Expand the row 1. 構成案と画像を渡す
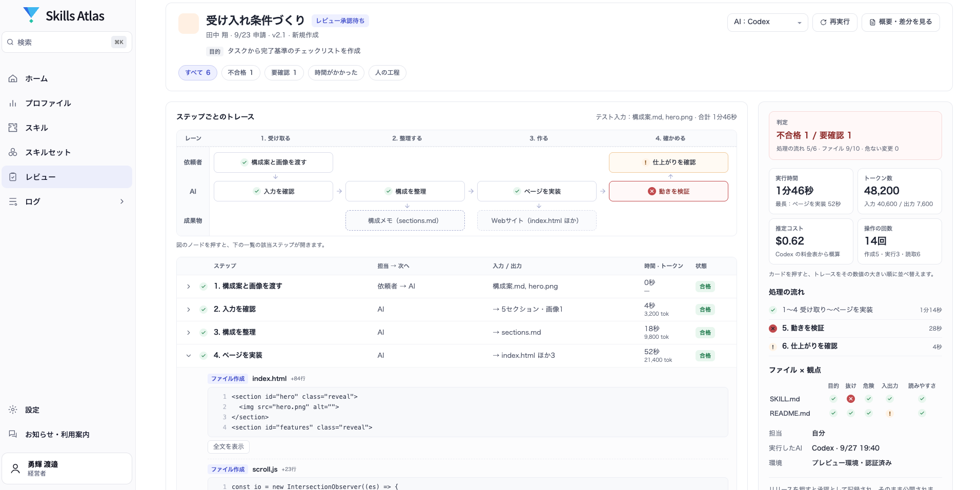This screenshot has width=980, height=490. point(189,287)
